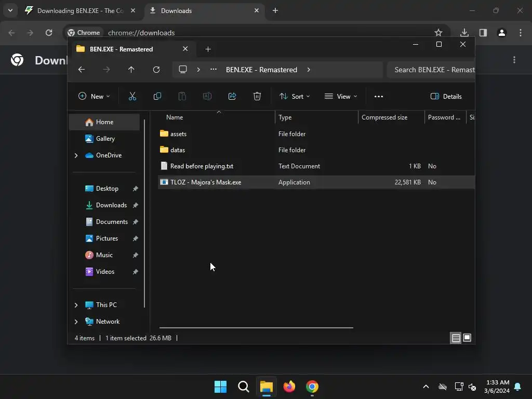
Task: Refresh the BEN.EXE folder view
Action: 156,70
